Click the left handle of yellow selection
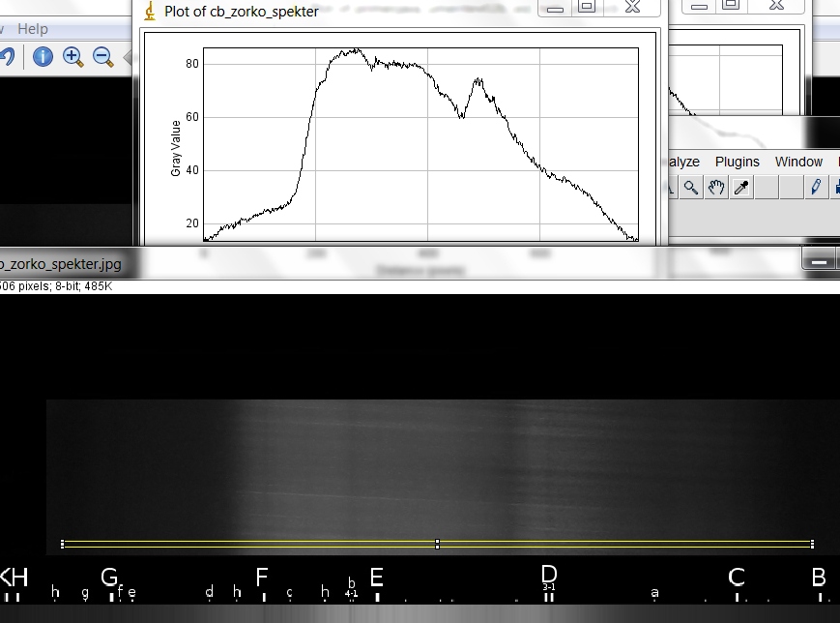 click(63, 544)
